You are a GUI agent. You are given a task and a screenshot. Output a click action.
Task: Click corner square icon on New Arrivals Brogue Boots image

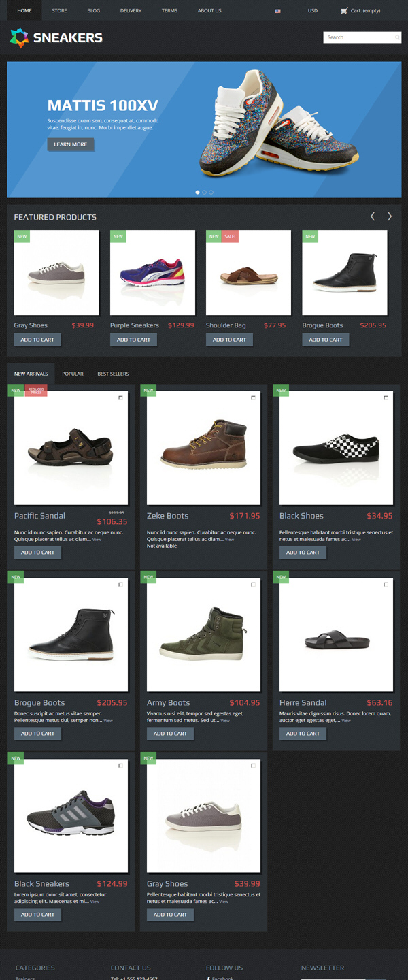pos(120,585)
